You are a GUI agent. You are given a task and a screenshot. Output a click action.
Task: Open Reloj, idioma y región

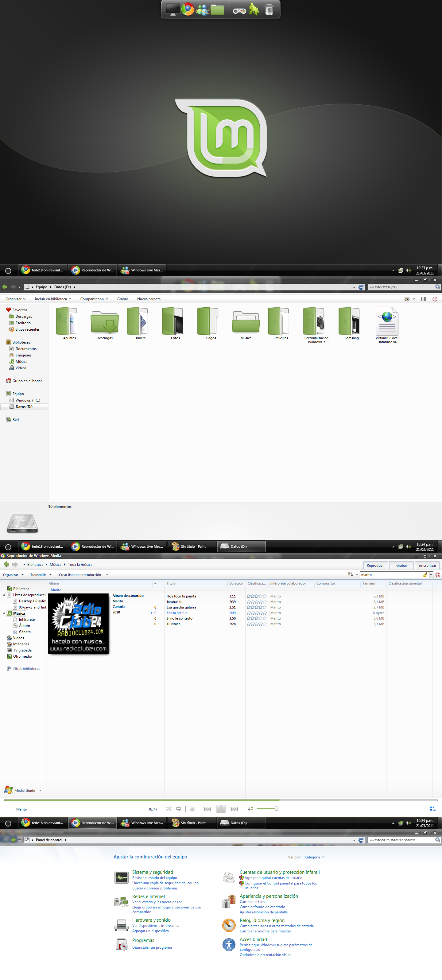point(262,921)
